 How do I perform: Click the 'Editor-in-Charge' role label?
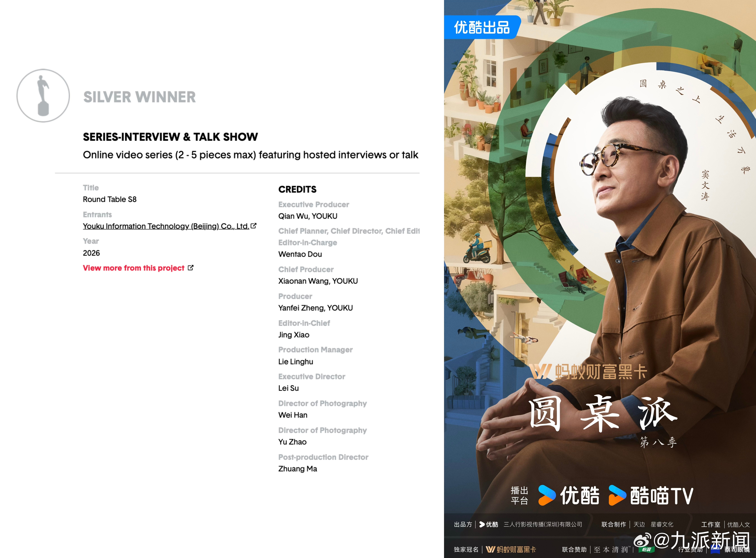tap(308, 243)
